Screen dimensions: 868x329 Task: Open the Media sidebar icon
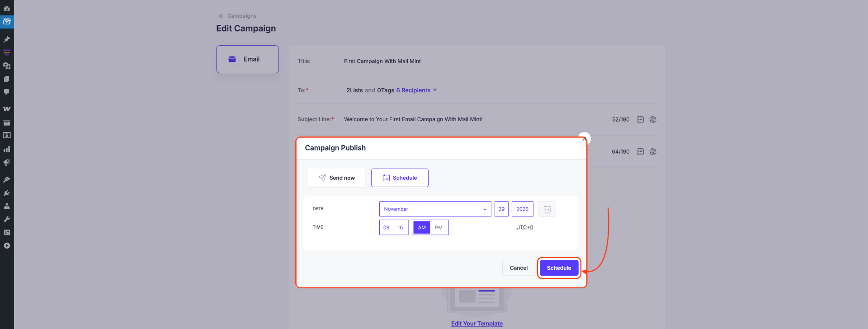(x=7, y=66)
